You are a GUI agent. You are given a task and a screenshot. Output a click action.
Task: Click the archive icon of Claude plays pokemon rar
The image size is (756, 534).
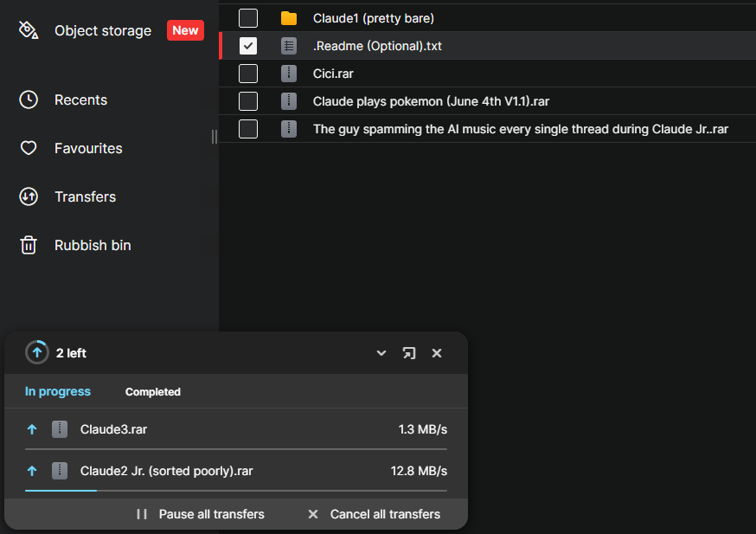coord(289,101)
